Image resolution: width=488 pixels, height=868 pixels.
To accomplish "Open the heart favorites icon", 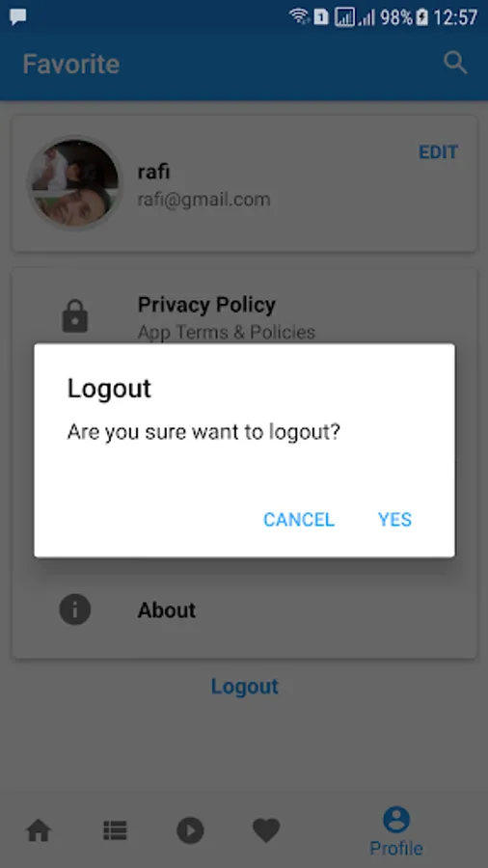I will click(266, 831).
